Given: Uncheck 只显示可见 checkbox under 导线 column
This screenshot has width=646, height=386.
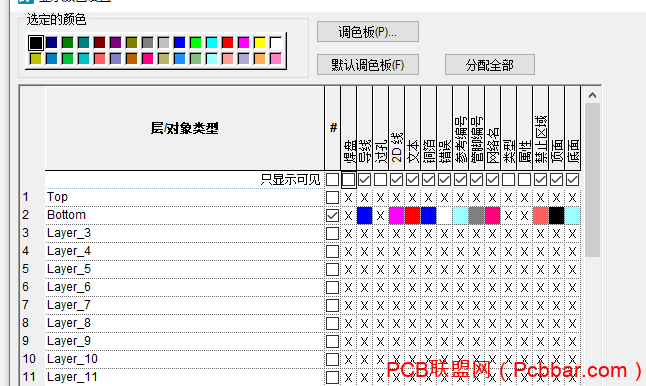Looking at the screenshot, I should [365, 180].
